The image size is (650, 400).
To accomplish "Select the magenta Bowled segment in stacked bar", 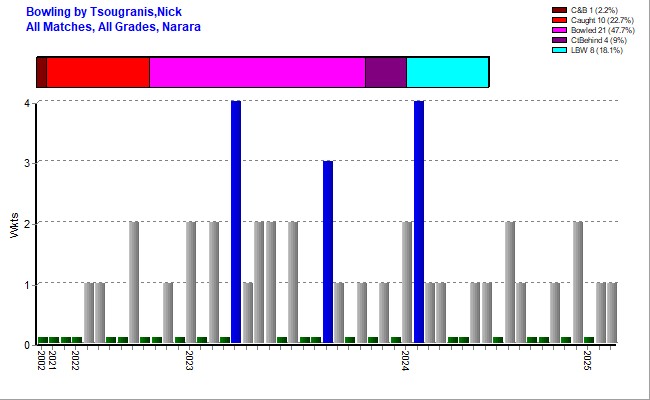I will pos(257,72).
